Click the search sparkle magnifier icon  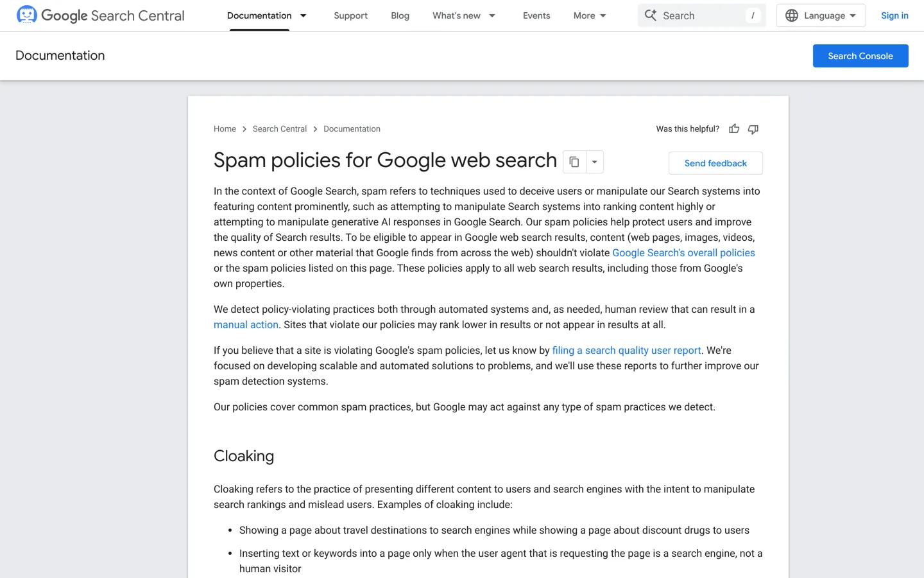click(651, 15)
